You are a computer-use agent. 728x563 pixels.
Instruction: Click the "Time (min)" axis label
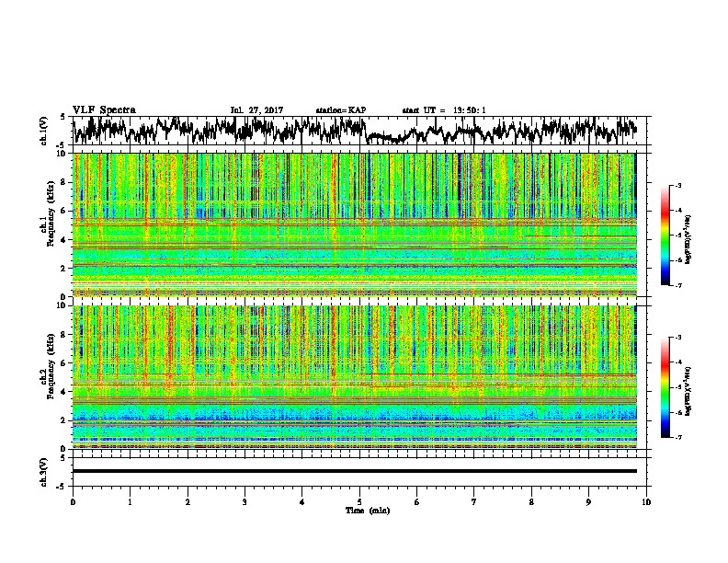[x=368, y=511]
